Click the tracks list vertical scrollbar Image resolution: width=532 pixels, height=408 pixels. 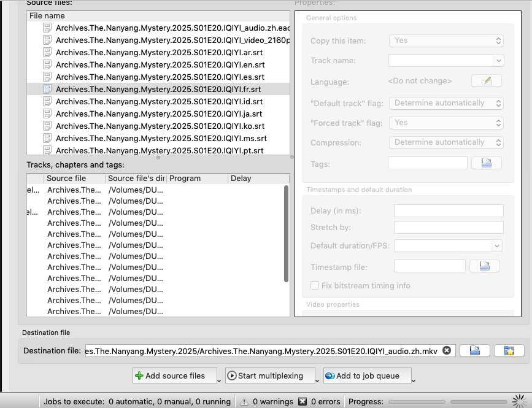click(x=286, y=234)
